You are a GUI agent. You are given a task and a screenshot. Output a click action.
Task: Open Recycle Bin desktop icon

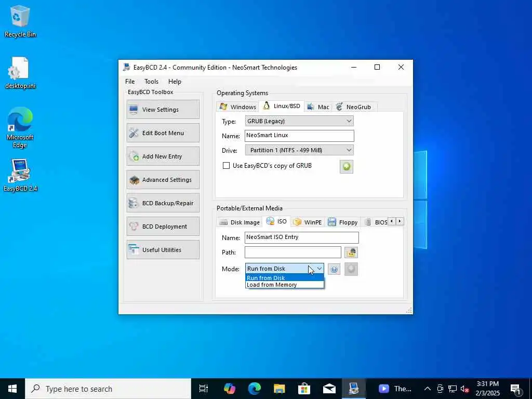(x=20, y=21)
